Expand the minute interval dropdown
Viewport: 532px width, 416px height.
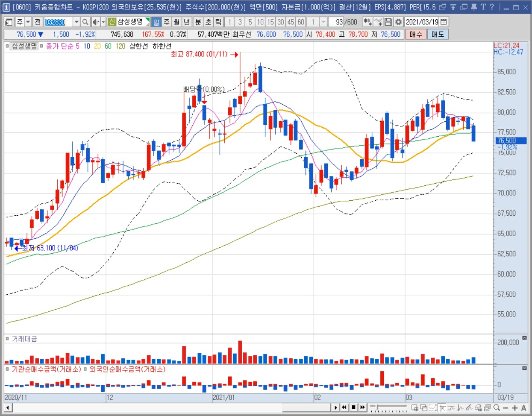(x=323, y=22)
